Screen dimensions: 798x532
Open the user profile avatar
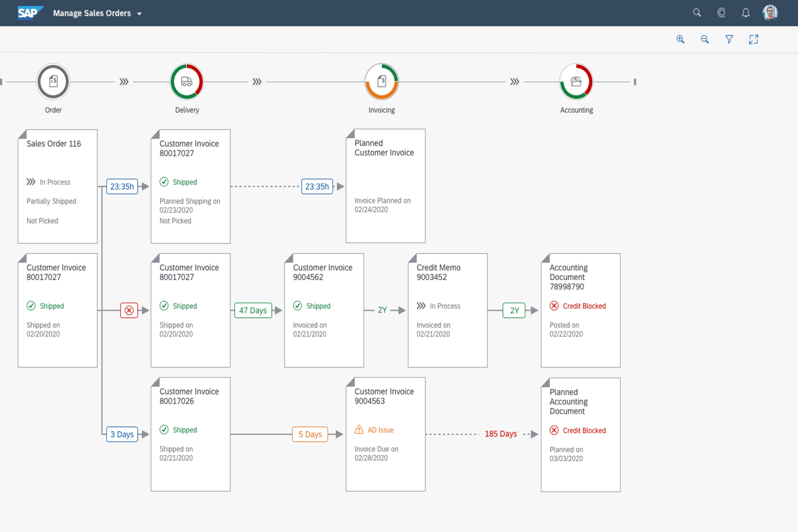[x=770, y=13]
